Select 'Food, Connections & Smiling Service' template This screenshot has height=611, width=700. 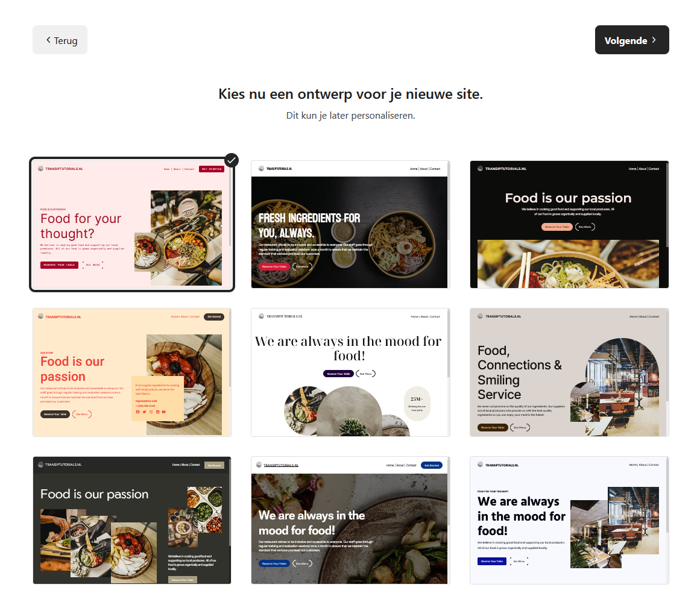pyautogui.click(x=569, y=372)
